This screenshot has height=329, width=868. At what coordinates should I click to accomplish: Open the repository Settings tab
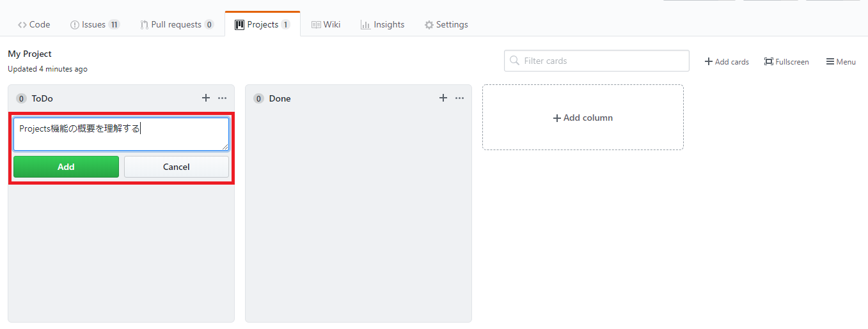click(x=446, y=24)
